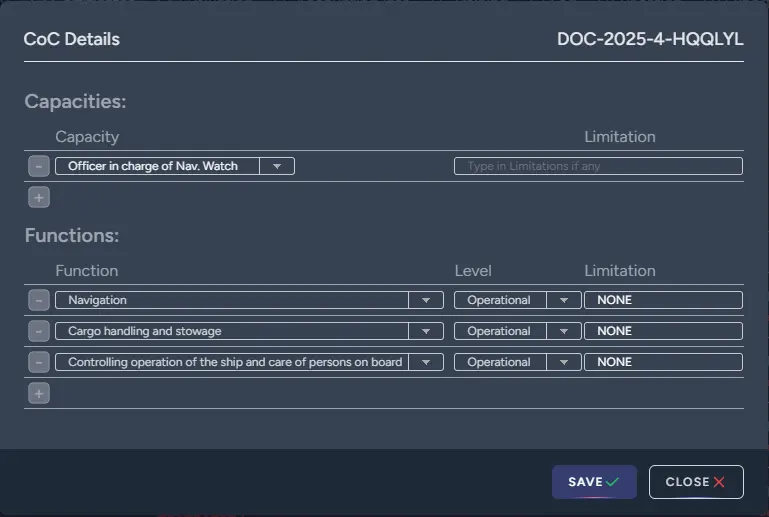Remove the Cargo handling and stowage row

[38, 331]
